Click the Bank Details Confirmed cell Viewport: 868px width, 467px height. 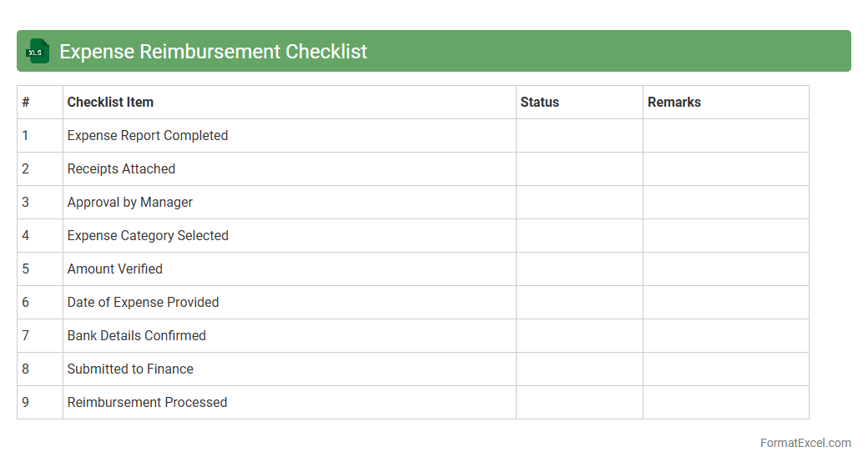(x=137, y=336)
